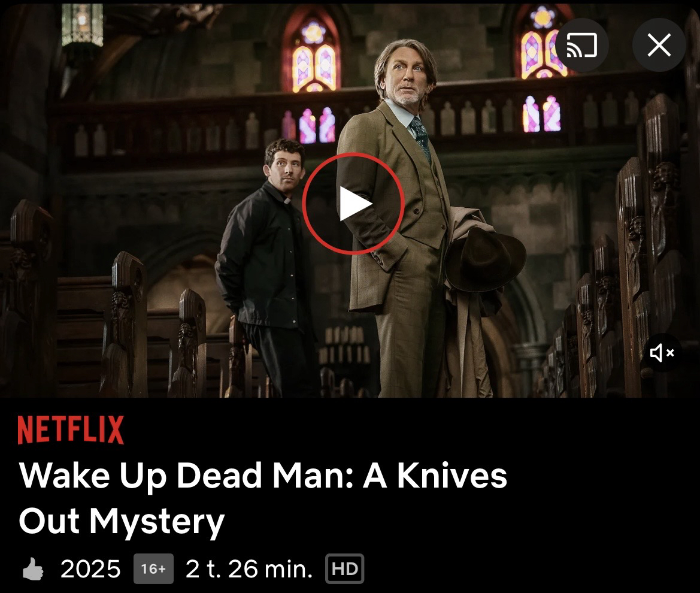Click the HD quality badge

click(x=345, y=569)
